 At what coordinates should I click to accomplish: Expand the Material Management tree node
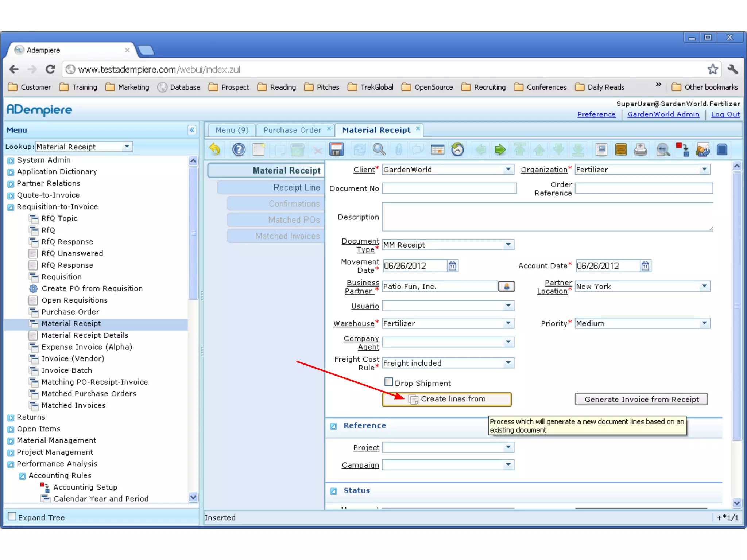[x=11, y=441]
